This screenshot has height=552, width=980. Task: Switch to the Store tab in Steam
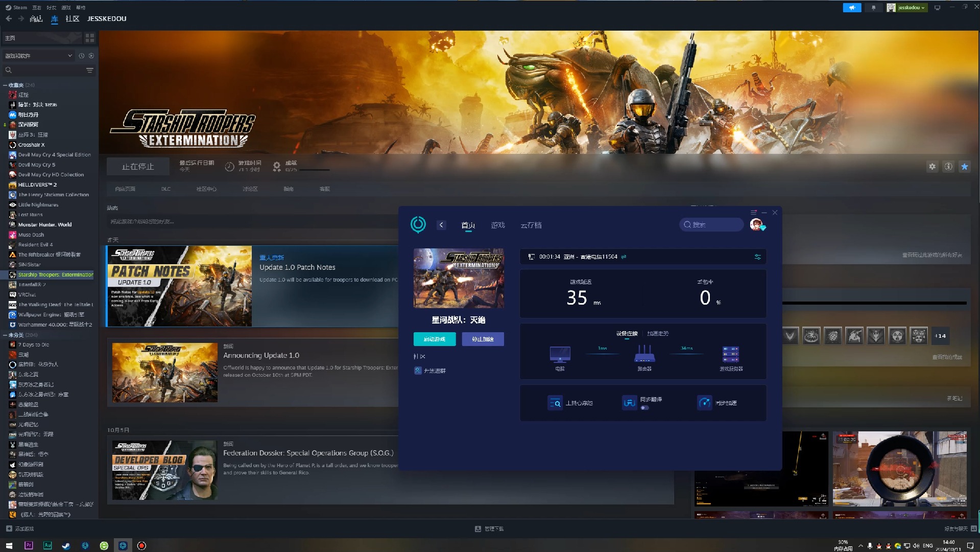tap(36, 18)
